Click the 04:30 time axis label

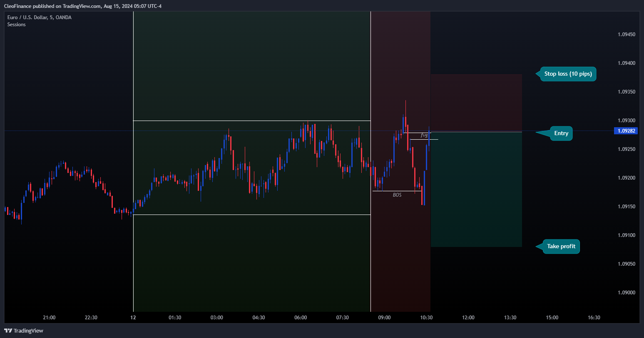(x=259, y=318)
